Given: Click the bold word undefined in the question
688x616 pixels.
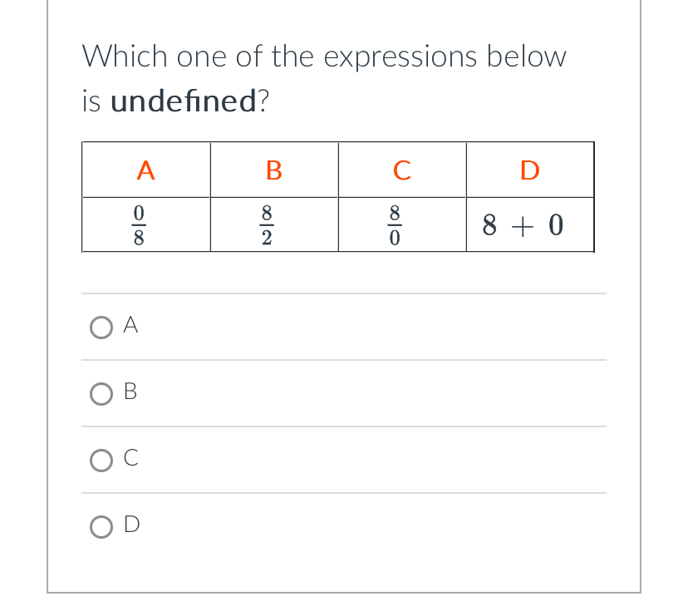Looking at the screenshot, I should click(182, 101).
